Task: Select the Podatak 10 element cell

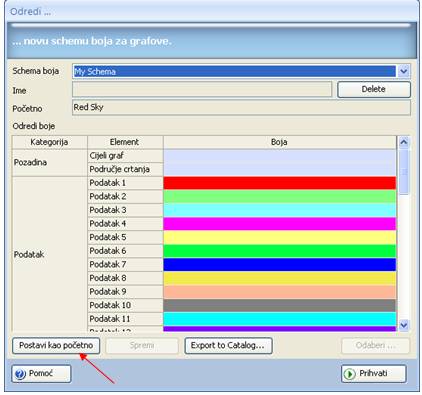Action: coord(125,305)
